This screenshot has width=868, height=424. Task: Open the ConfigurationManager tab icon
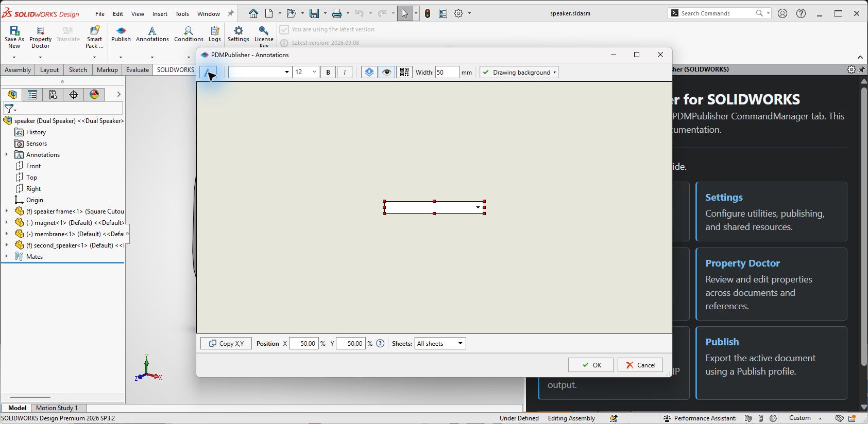(53, 94)
